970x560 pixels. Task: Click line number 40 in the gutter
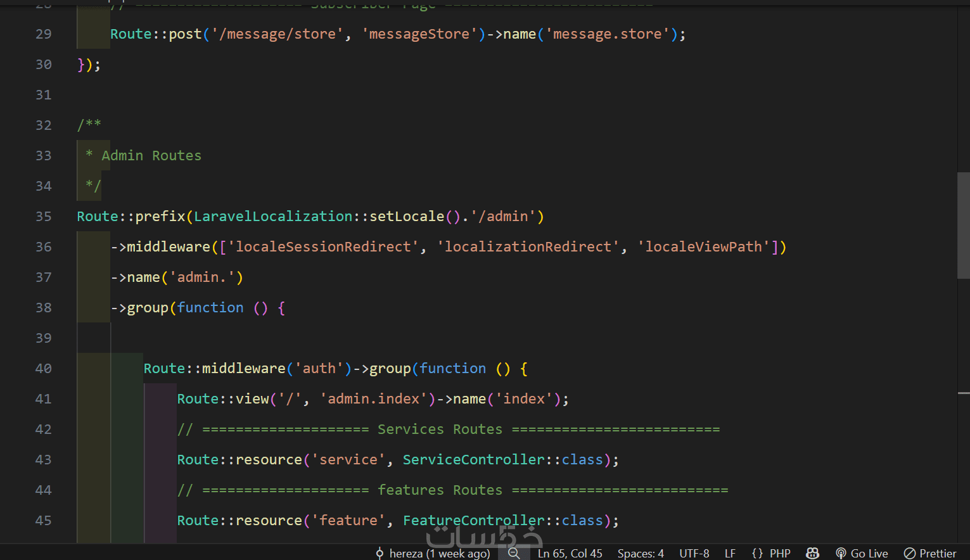click(x=44, y=369)
